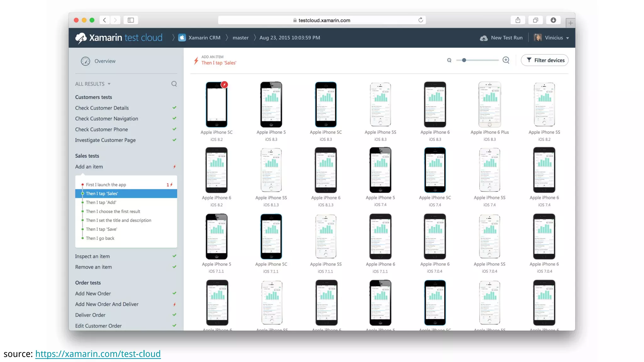The height and width of the screenshot is (362, 644).
Task: Click the Sales tests section heading
Action: [87, 156]
